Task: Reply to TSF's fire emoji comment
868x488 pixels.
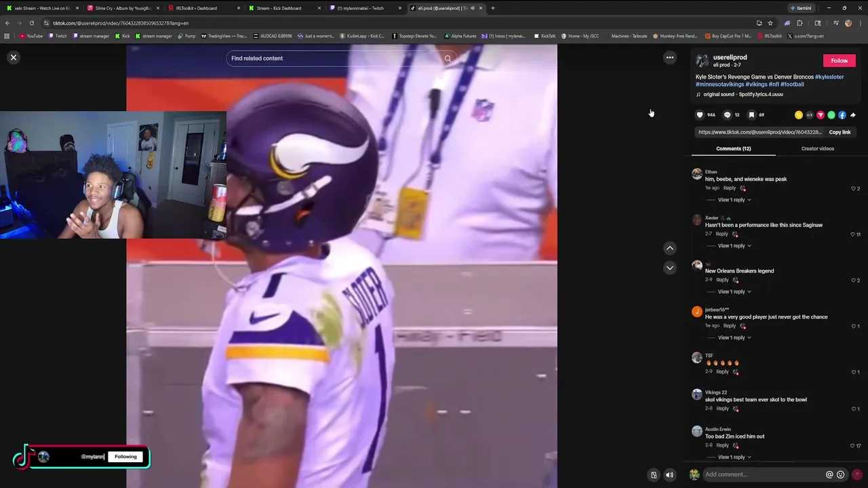Action: 722,372
